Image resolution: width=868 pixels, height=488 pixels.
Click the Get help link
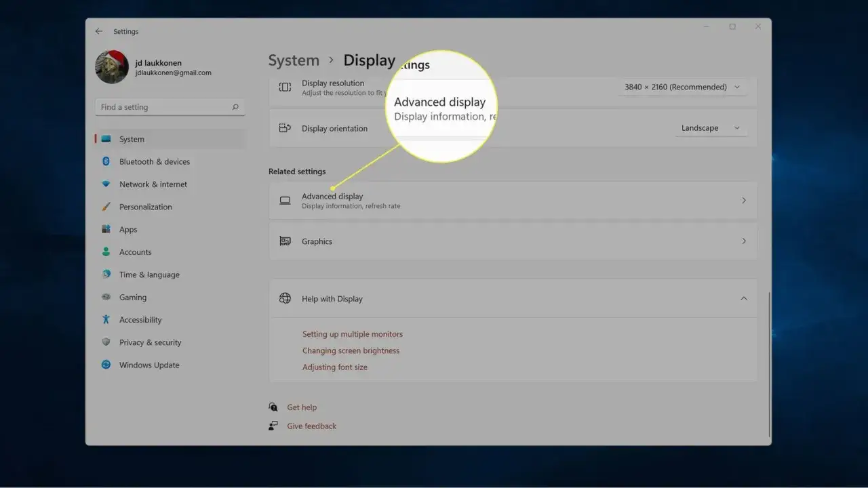pos(302,407)
